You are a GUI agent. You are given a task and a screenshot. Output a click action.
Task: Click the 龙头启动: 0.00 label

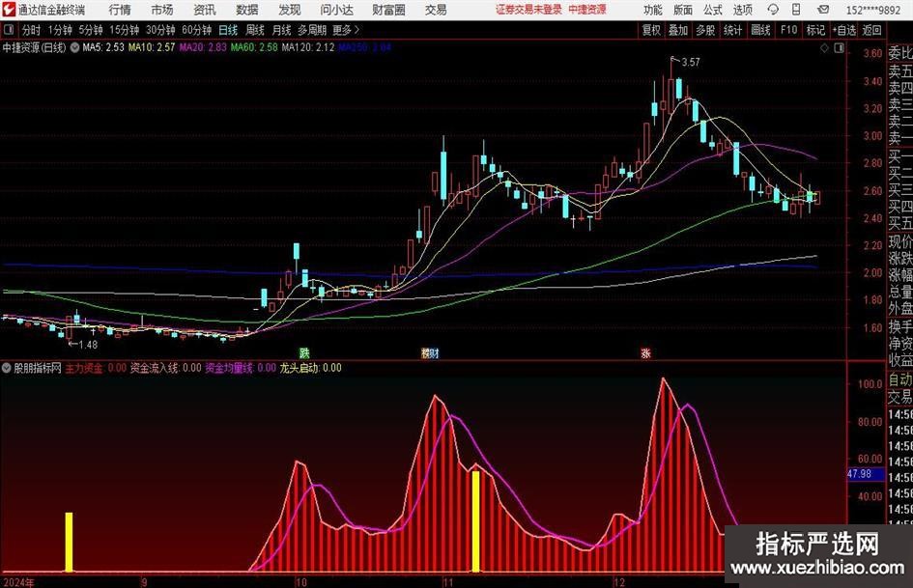[311, 368]
